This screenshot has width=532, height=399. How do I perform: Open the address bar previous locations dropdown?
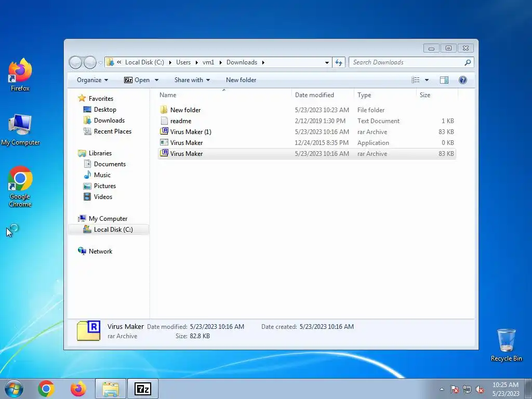click(x=327, y=62)
